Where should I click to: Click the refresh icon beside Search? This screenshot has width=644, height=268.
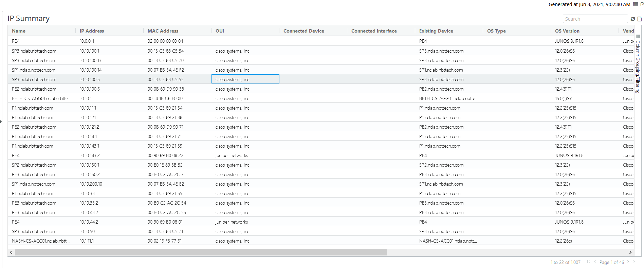[x=633, y=19]
